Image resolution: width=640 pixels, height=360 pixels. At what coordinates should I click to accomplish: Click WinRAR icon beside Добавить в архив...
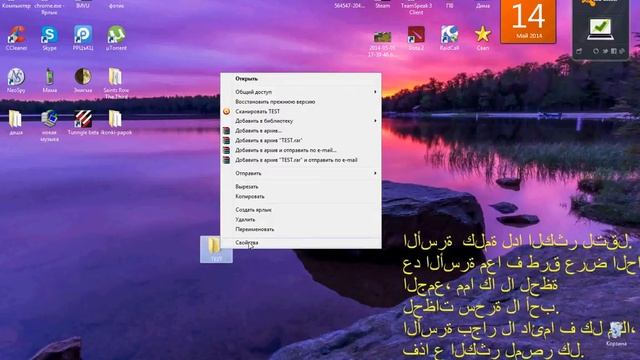coord(227,131)
